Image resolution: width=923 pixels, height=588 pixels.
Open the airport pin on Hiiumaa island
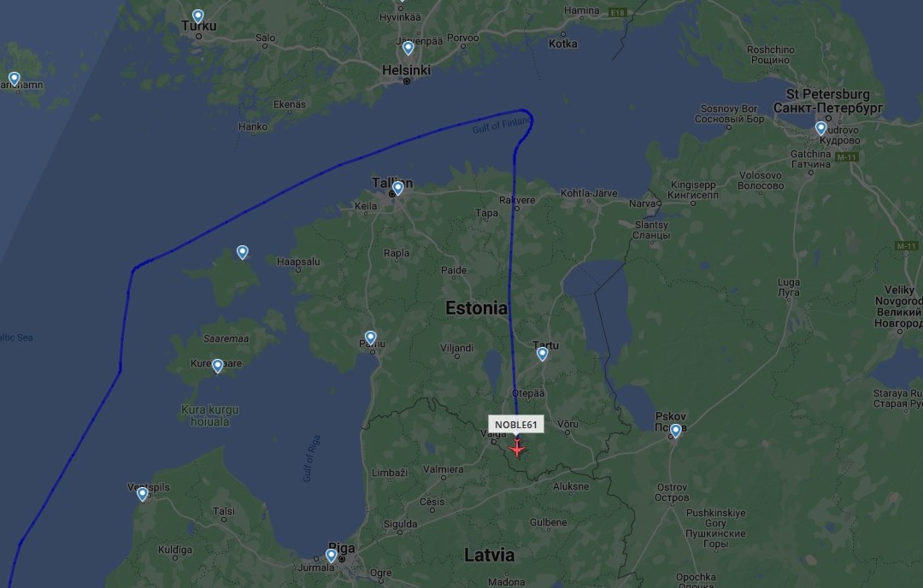click(243, 252)
